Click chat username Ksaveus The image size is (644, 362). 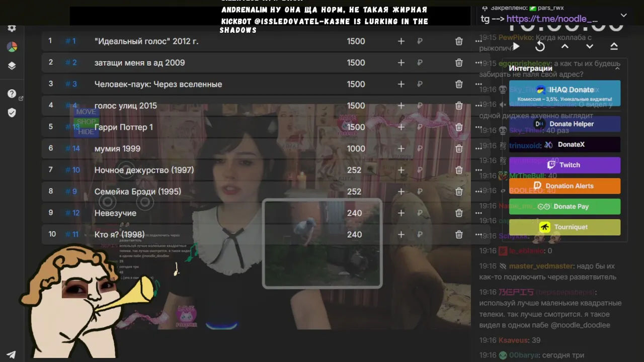[513, 340]
